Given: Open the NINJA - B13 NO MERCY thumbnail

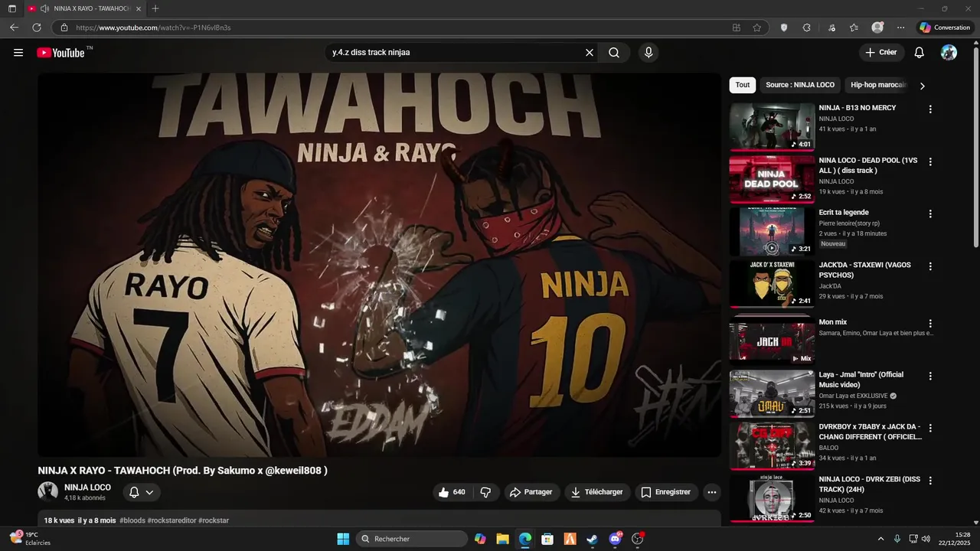Looking at the screenshot, I should tap(772, 126).
